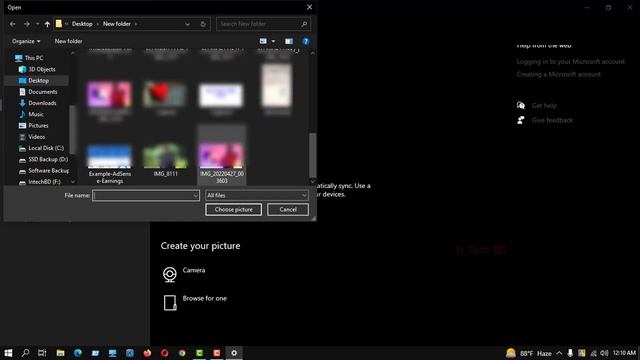Switch to Settings on the taskbar
640x360 pixels.
(x=234, y=353)
